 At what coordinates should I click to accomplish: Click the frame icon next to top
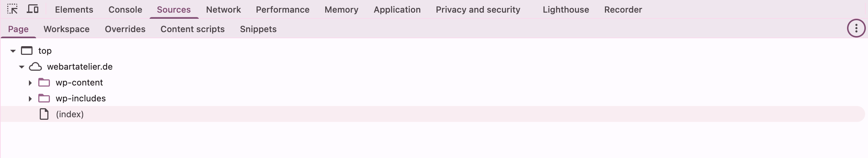[27, 51]
